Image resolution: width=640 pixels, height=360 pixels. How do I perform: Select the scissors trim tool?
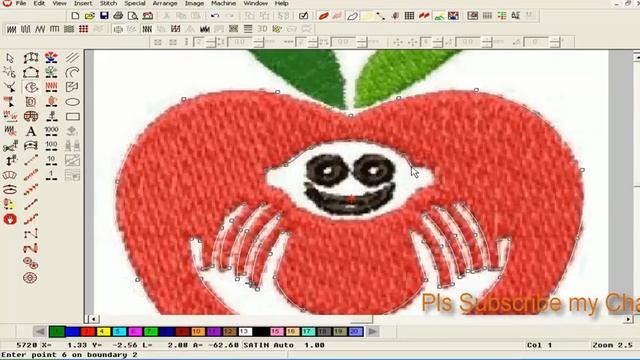[x=10, y=146]
